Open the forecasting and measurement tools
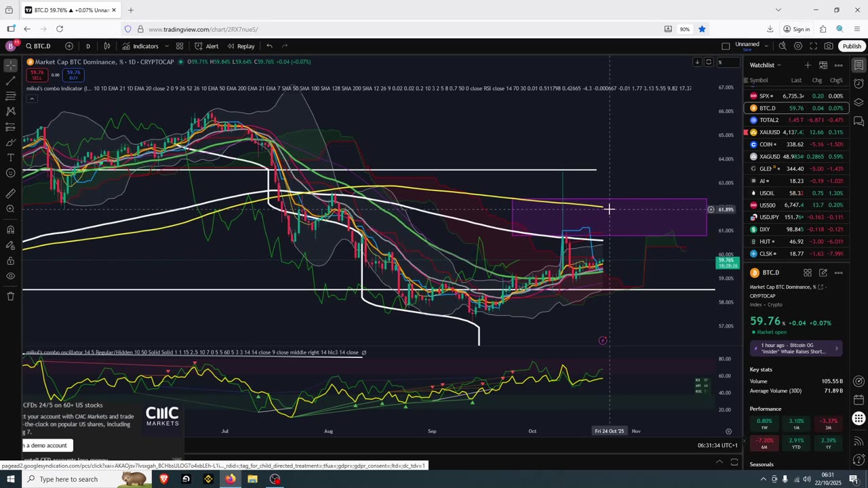 tap(11, 127)
